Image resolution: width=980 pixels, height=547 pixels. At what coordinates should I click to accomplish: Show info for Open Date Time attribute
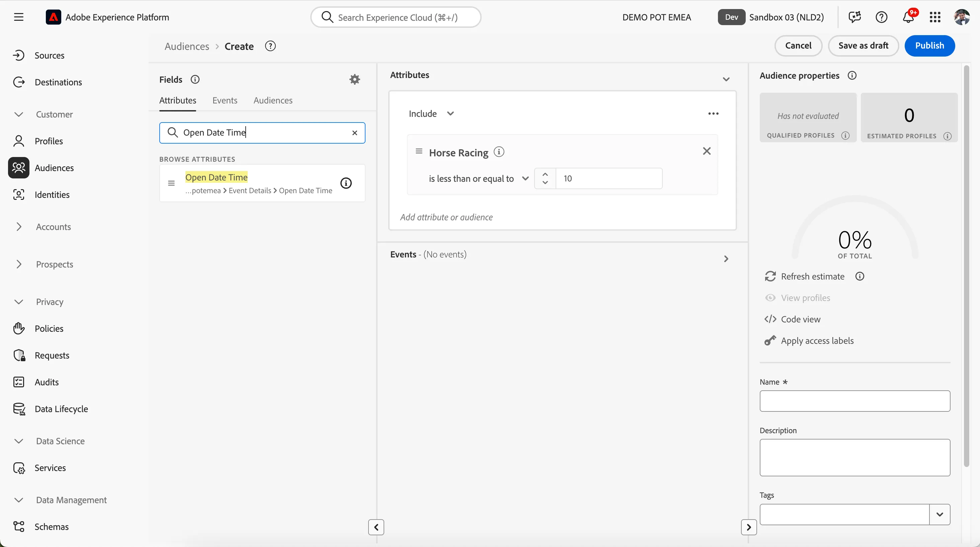346,183
